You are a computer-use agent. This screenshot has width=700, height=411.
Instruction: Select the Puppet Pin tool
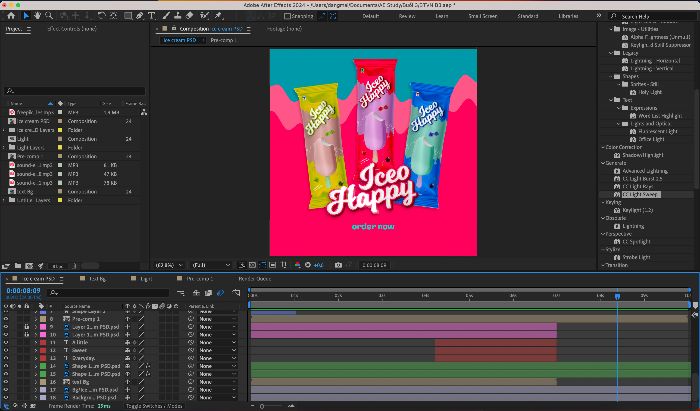coord(218,16)
